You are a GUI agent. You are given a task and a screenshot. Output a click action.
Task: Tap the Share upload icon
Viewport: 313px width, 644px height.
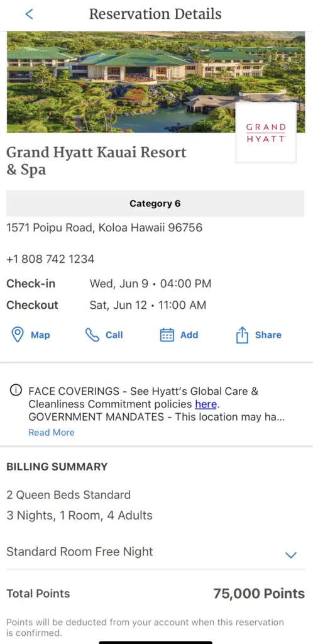(x=242, y=335)
